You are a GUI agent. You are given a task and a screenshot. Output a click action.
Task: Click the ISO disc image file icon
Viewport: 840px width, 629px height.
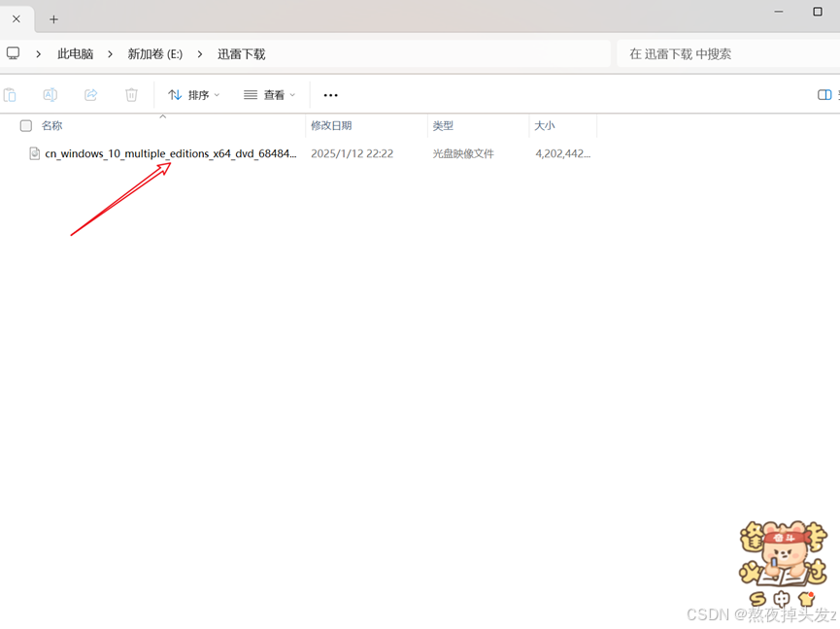34,153
